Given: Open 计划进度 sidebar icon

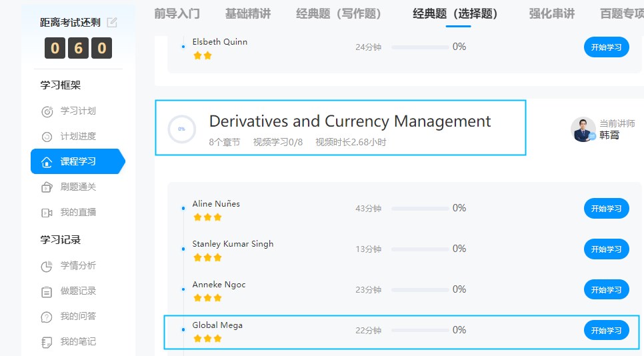Looking at the screenshot, I should tap(47, 137).
